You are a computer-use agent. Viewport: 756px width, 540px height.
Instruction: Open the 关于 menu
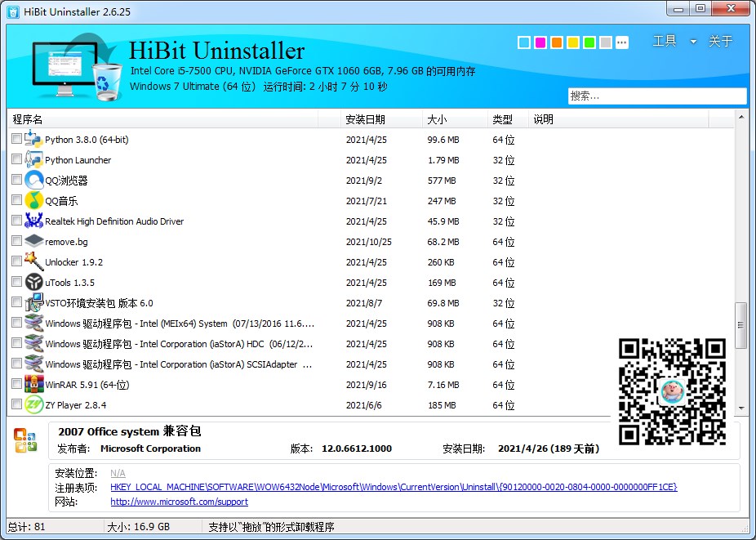click(x=720, y=42)
